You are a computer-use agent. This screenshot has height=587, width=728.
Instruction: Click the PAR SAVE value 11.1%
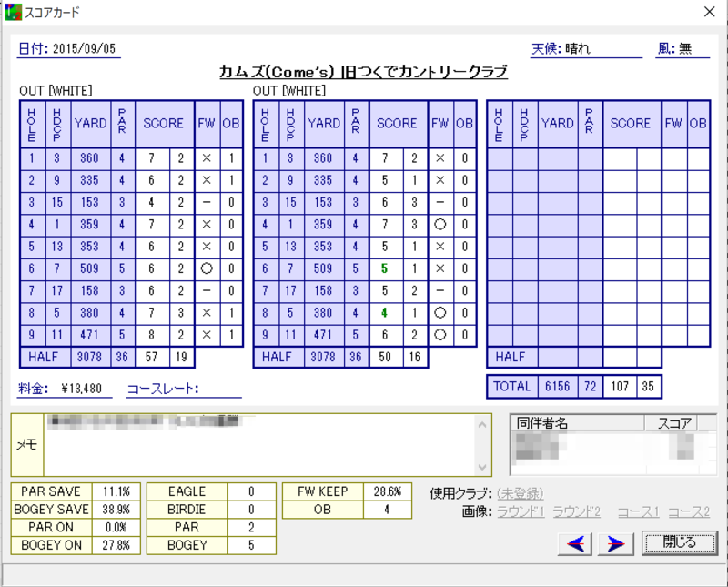click(x=116, y=491)
